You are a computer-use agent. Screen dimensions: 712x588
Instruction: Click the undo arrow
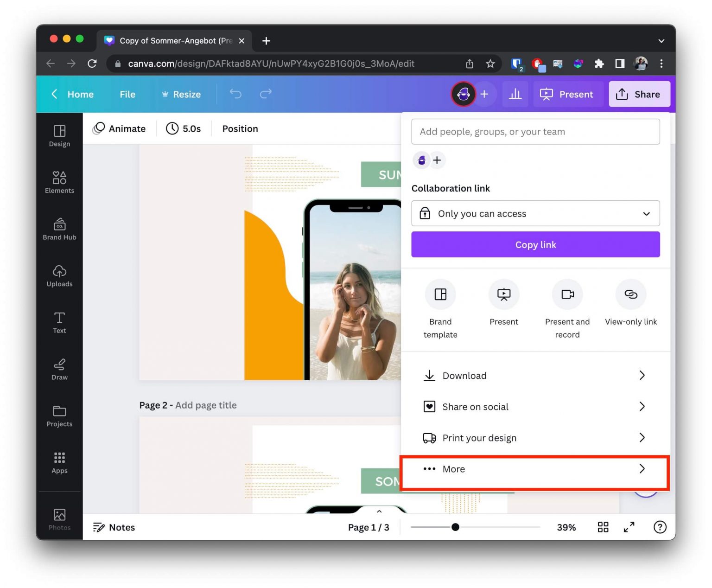[x=235, y=94]
